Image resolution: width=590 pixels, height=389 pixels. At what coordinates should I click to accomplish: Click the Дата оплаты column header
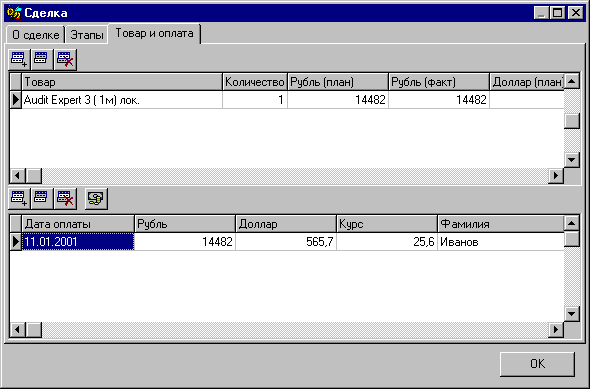pos(78,224)
